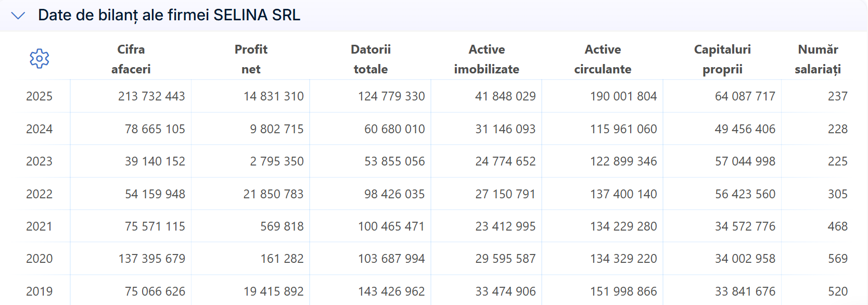This screenshot has height=305, width=868.
Task: Click the 2023 year row label
Action: [x=40, y=161]
